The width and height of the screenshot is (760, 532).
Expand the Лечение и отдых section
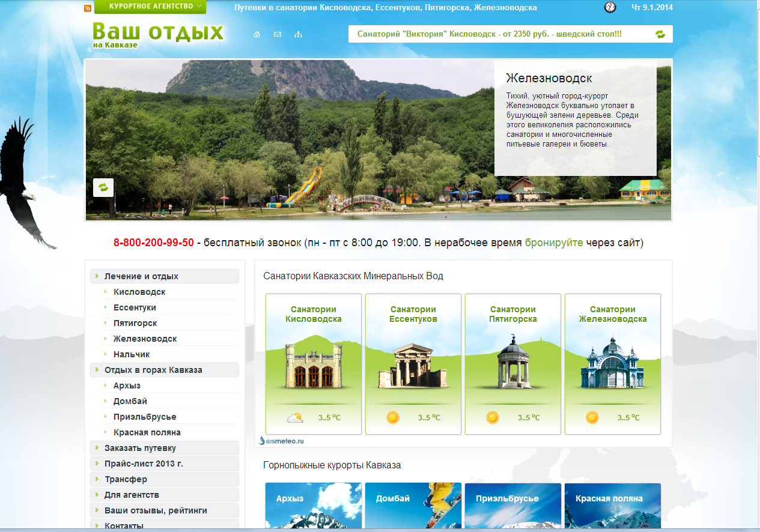[141, 276]
